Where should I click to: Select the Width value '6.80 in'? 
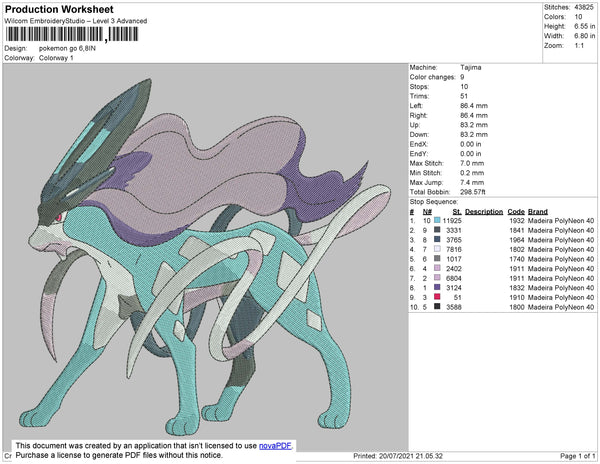(x=585, y=36)
